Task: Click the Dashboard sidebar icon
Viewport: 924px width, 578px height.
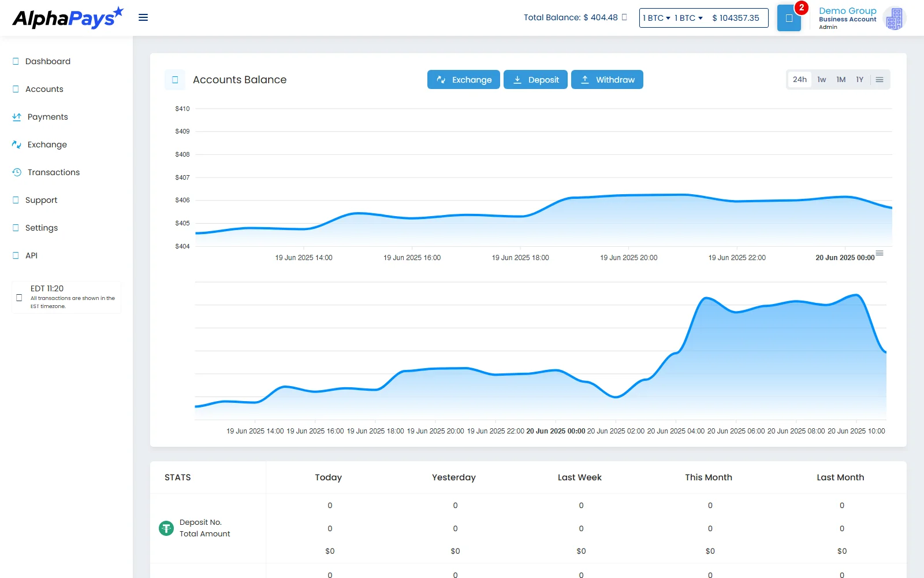Action: [x=16, y=61]
